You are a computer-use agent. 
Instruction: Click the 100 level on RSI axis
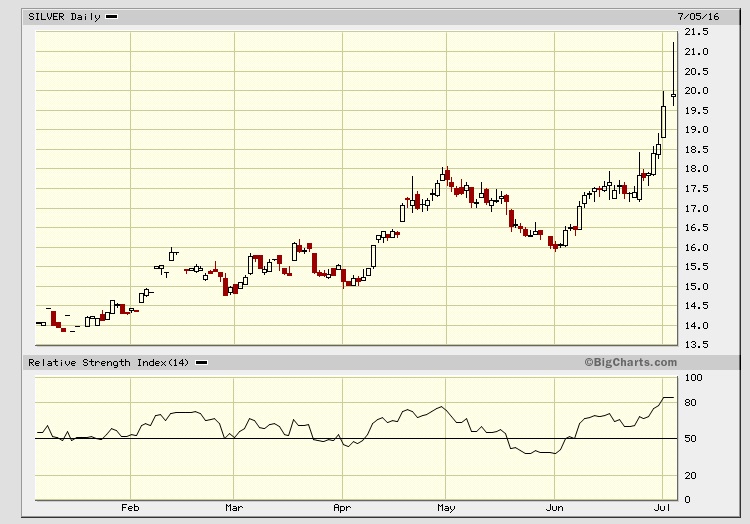click(692, 377)
